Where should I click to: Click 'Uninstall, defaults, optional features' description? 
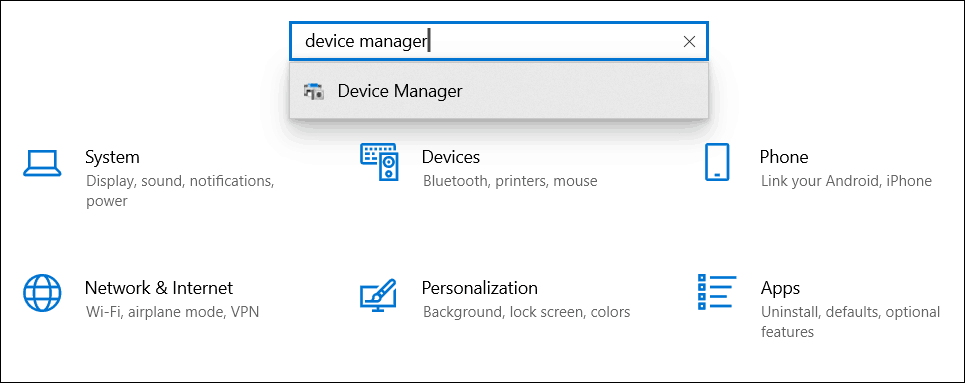pyautogui.click(x=851, y=322)
